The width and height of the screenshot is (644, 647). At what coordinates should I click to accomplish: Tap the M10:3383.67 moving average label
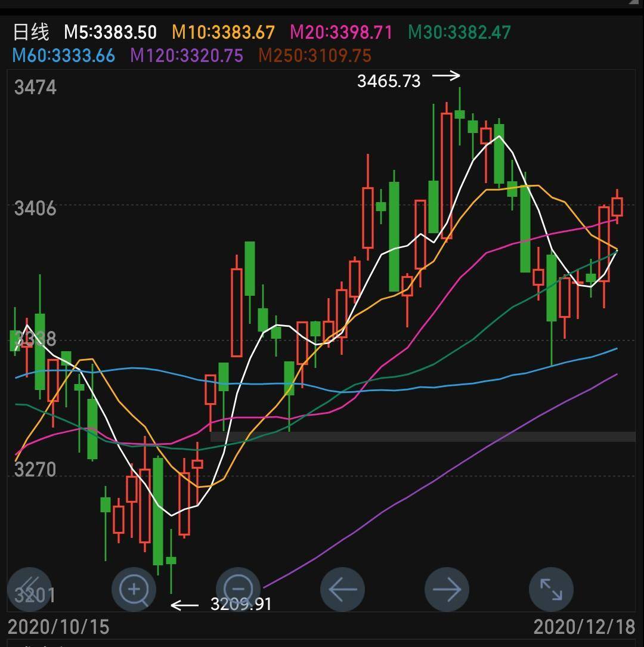(x=223, y=32)
